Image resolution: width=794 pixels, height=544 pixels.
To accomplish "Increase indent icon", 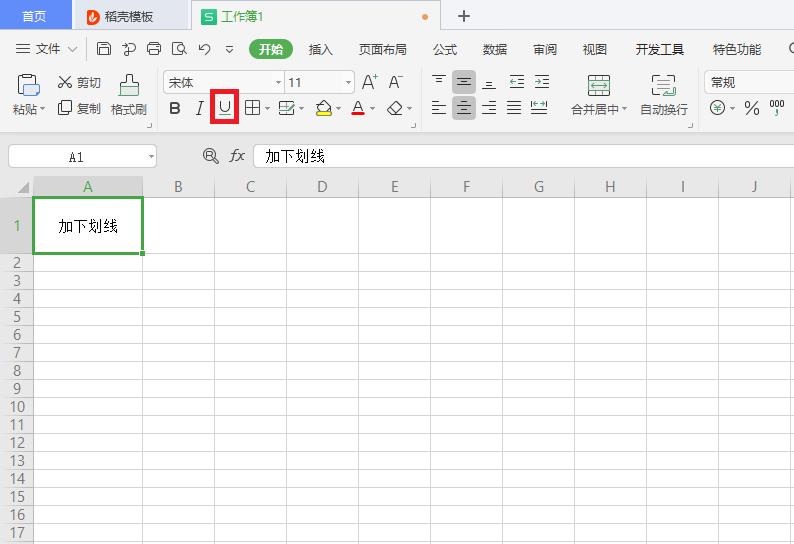I will (542, 82).
